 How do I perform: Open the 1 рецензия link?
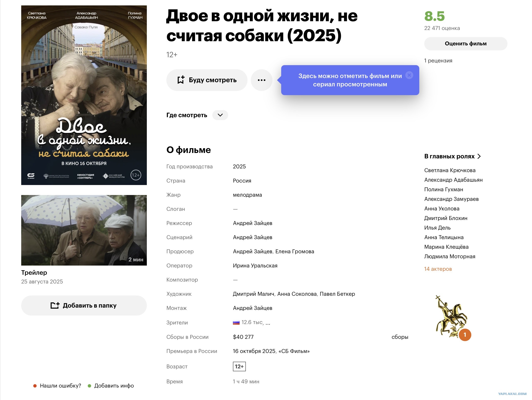point(438,61)
